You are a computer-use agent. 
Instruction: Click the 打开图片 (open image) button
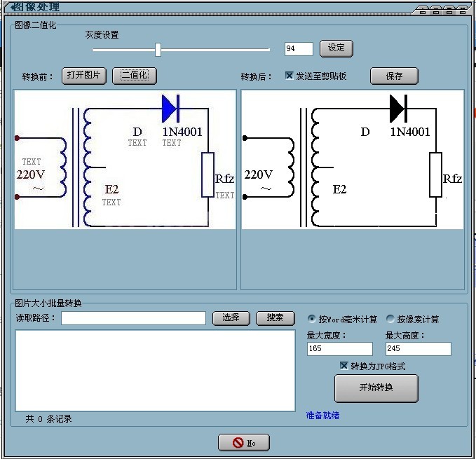pos(83,76)
